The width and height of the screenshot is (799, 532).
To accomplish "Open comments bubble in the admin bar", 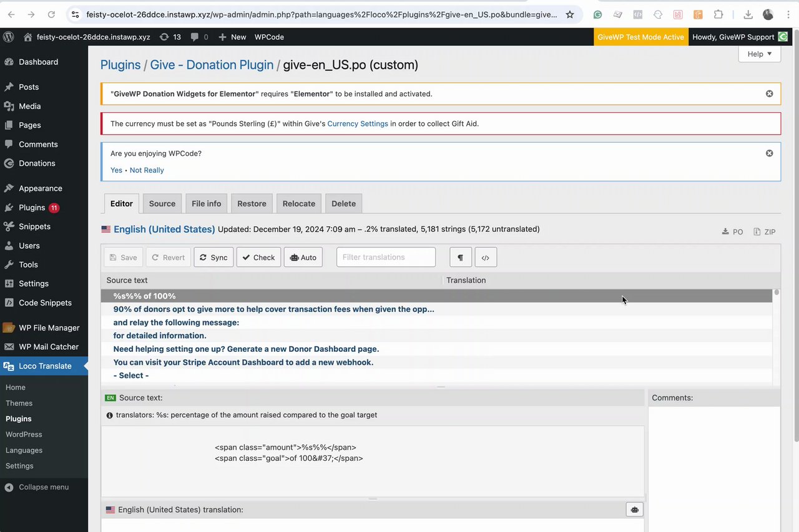I will point(200,37).
